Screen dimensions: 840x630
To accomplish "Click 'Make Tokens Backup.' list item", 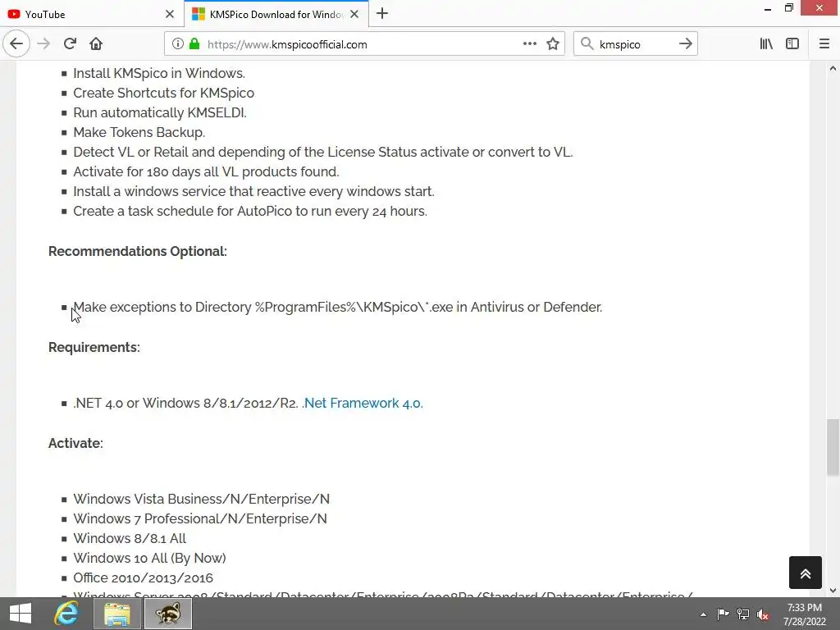I will coord(139,132).
